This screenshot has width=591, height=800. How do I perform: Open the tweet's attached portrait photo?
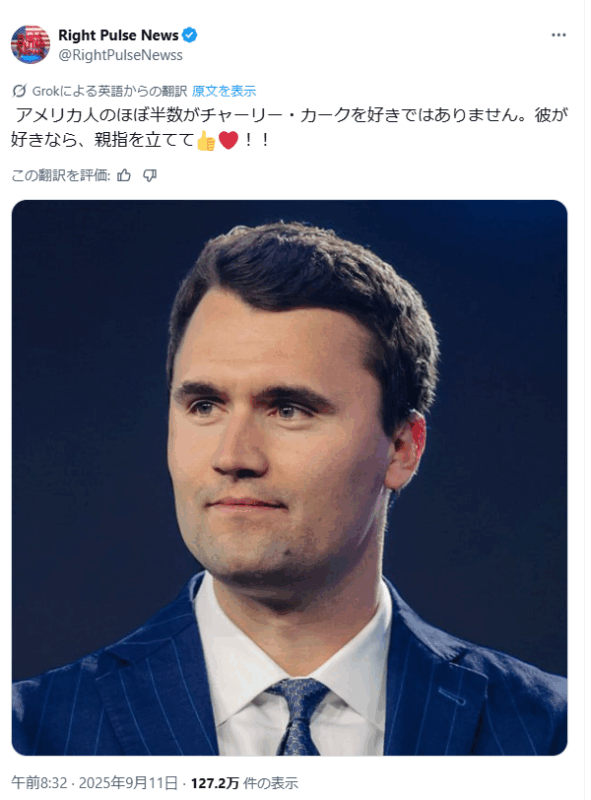click(x=289, y=478)
